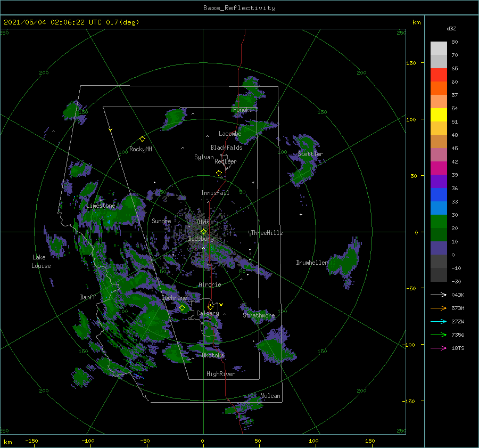The height and width of the screenshot is (448, 479).
Task: Click the dBZ legend heading
Action: point(451,29)
